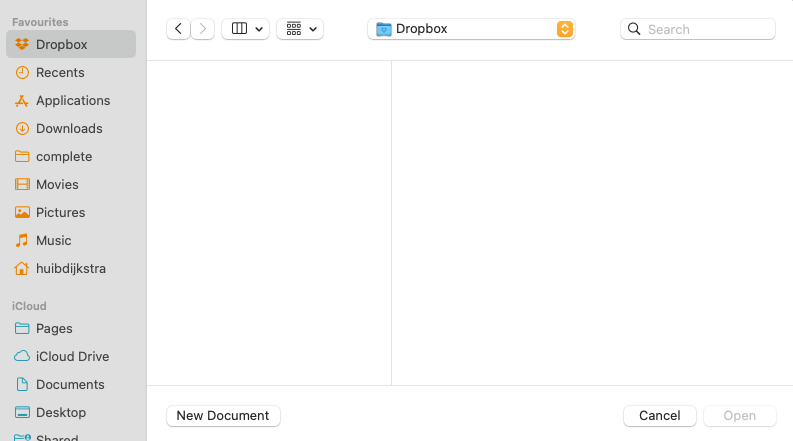Open the Downloads sidebar item
This screenshot has width=793, height=441.
(x=68, y=128)
